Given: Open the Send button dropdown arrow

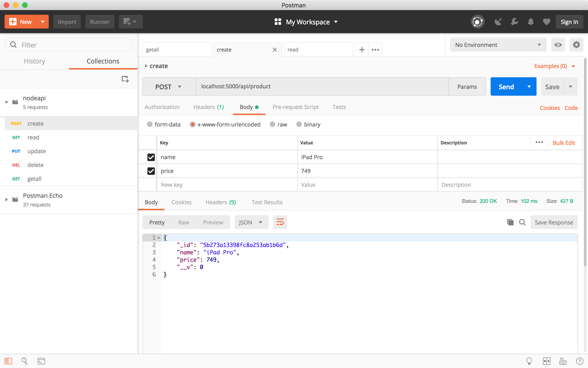Looking at the screenshot, I should point(529,87).
